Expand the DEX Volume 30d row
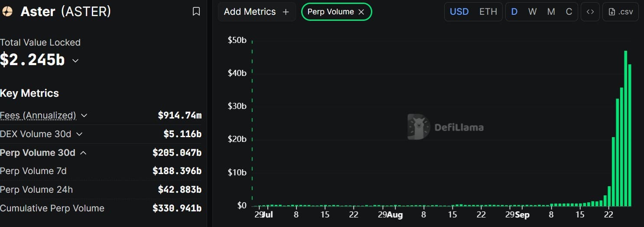 point(79,134)
